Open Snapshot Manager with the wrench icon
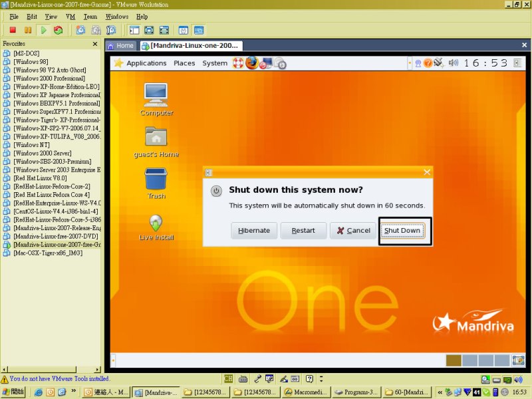 pos(111,30)
